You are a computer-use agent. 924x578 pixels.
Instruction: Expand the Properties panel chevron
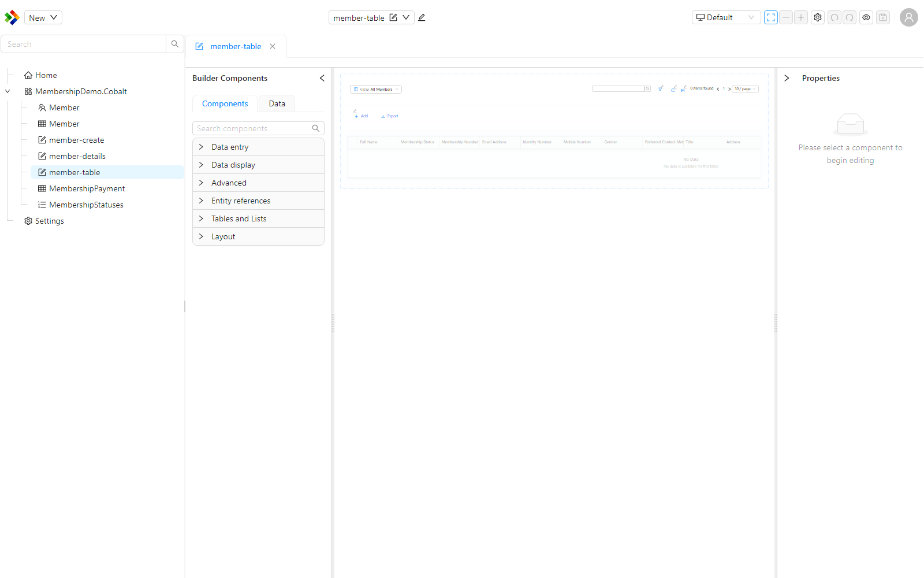click(787, 78)
